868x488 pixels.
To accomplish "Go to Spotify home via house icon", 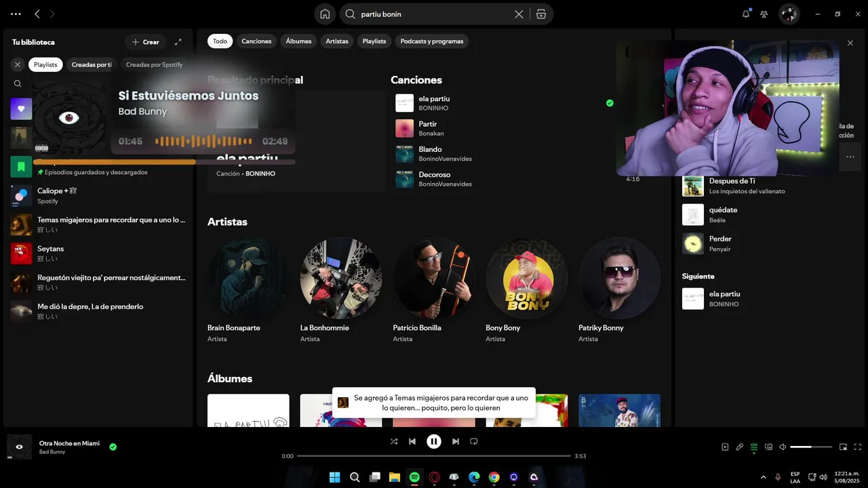I will [x=325, y=14].
